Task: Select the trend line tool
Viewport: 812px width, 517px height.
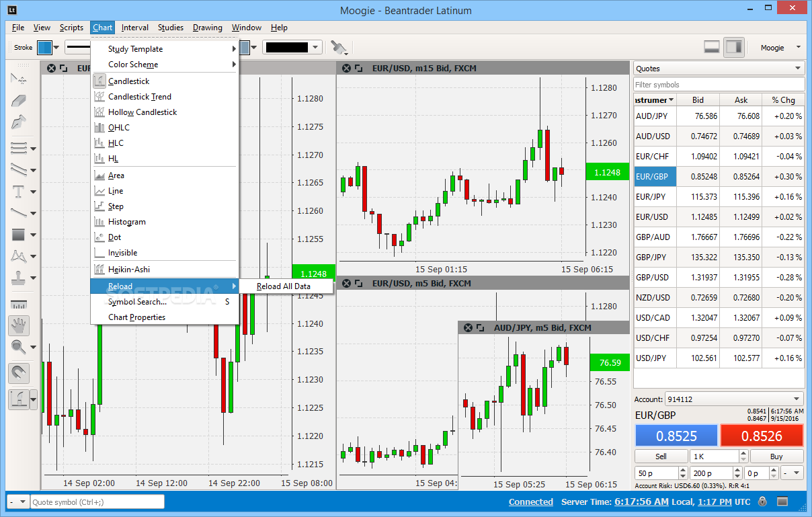Action: coord(18,212)
